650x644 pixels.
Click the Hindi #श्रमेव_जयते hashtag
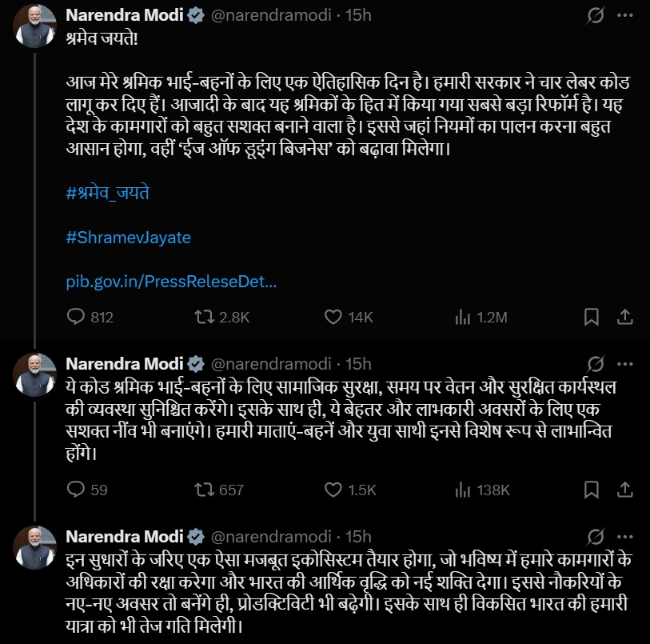[x=110, y=194]
